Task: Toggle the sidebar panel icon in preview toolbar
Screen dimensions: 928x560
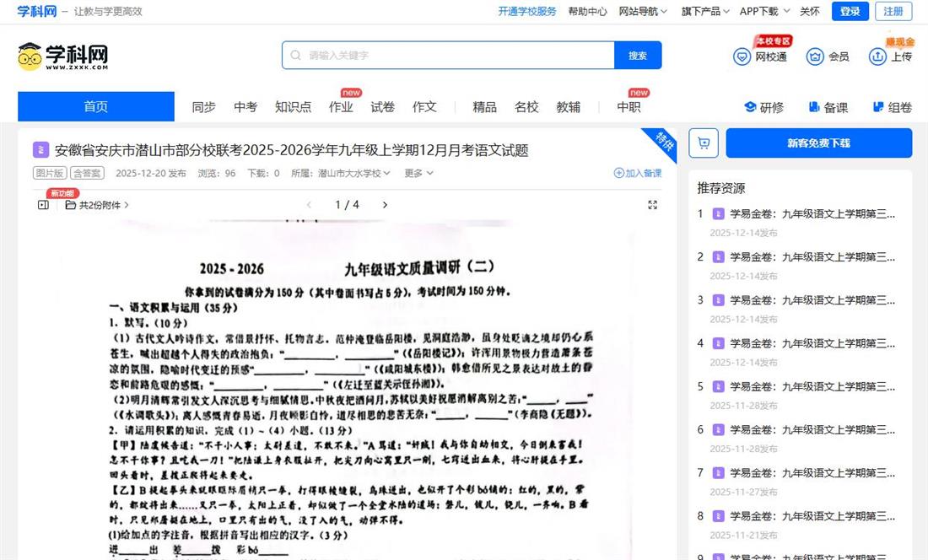Action: click(x=43, y=205)
